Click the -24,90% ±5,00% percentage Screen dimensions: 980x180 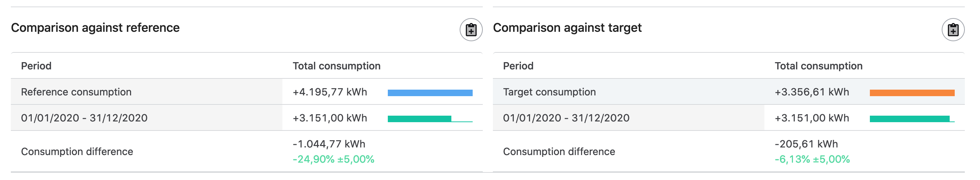pos(333,159)
